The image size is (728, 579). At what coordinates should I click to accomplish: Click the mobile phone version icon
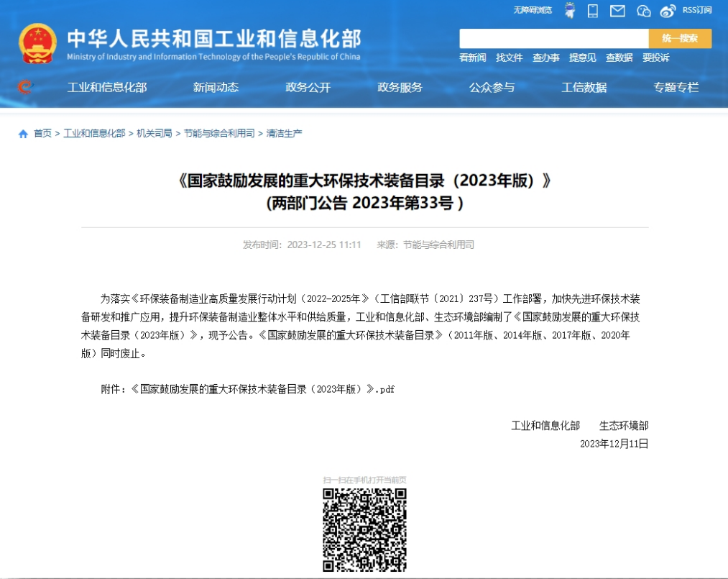point(592,11)
